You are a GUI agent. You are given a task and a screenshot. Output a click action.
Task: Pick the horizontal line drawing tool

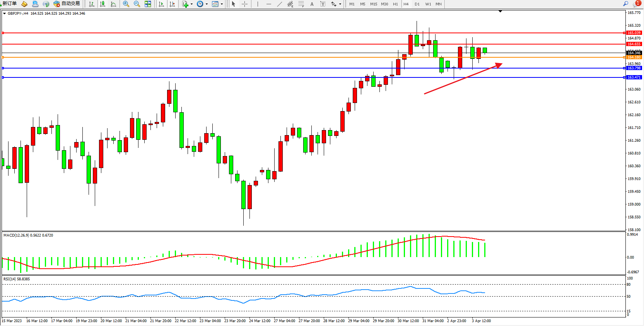[x=268, y=4]
